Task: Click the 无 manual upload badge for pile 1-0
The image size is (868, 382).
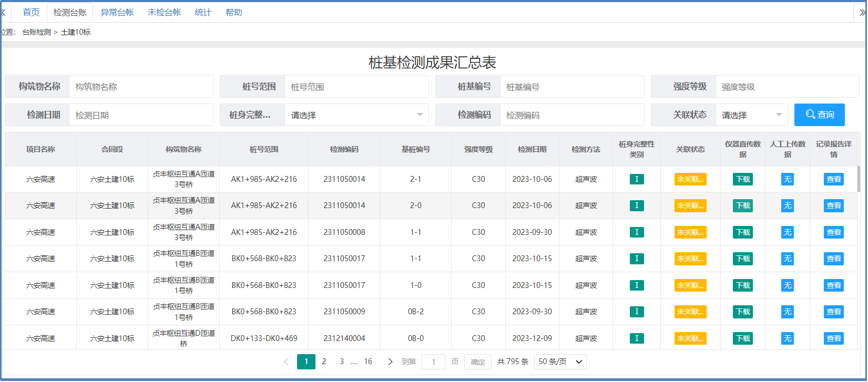Action: coord(787,285)
